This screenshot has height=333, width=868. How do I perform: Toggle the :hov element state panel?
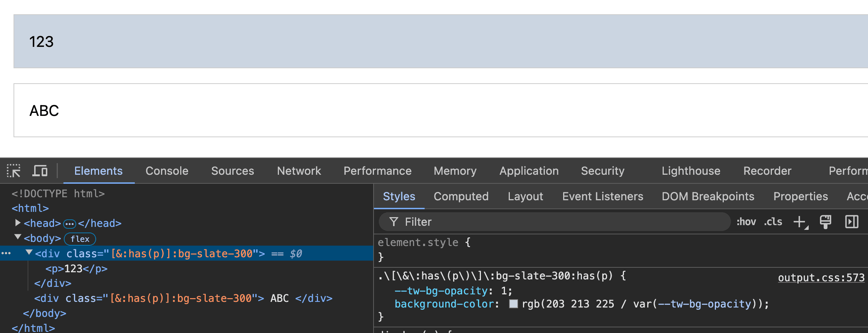point(746,222)
